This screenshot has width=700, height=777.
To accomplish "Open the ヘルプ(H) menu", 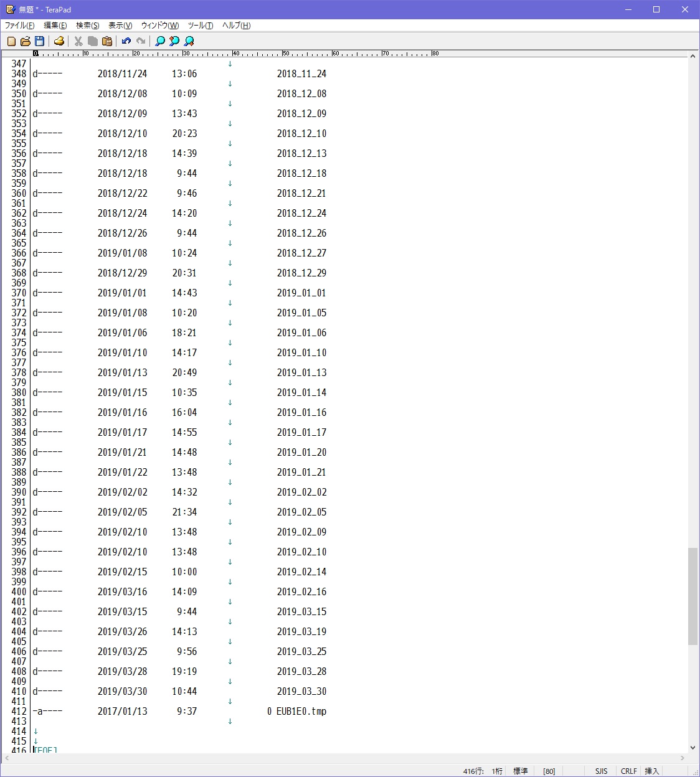I will [237, 26].
